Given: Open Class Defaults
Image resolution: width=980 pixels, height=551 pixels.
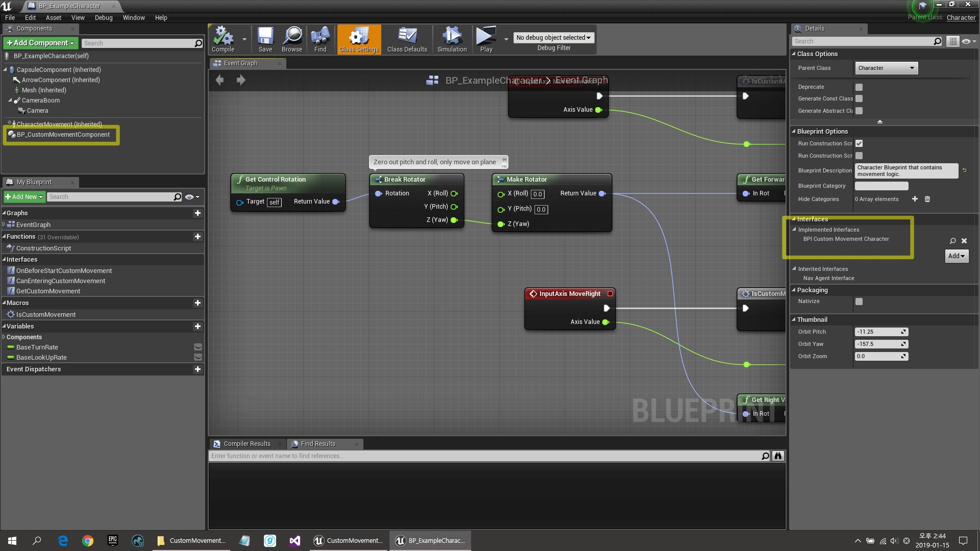Looking at the screenshot, I should (x=407, y=38).
